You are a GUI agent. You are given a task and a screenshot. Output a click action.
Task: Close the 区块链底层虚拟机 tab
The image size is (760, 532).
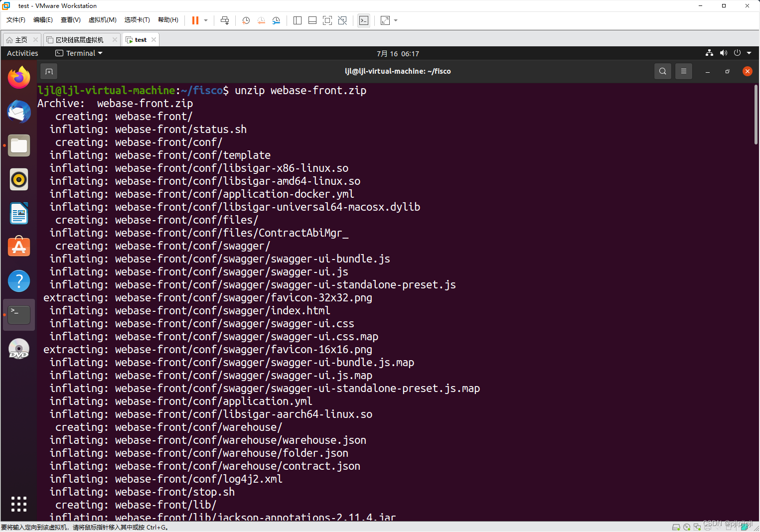pyautogui.click(x=115, y=40)
